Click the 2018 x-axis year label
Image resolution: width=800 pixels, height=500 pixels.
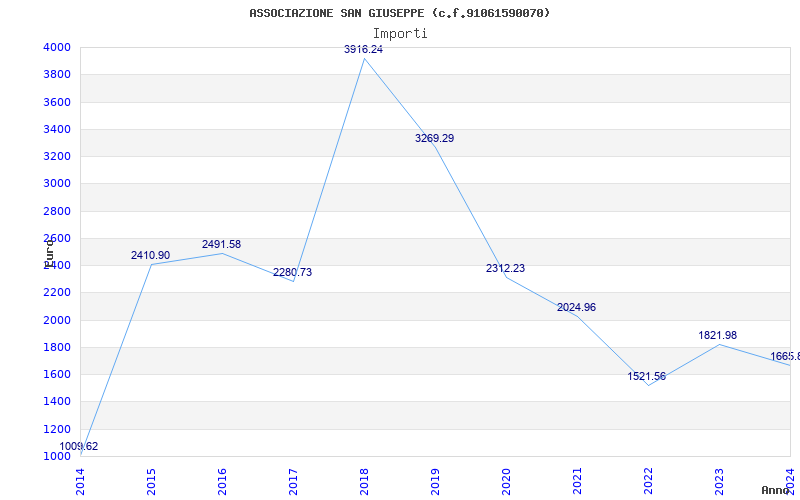(364, 481)
